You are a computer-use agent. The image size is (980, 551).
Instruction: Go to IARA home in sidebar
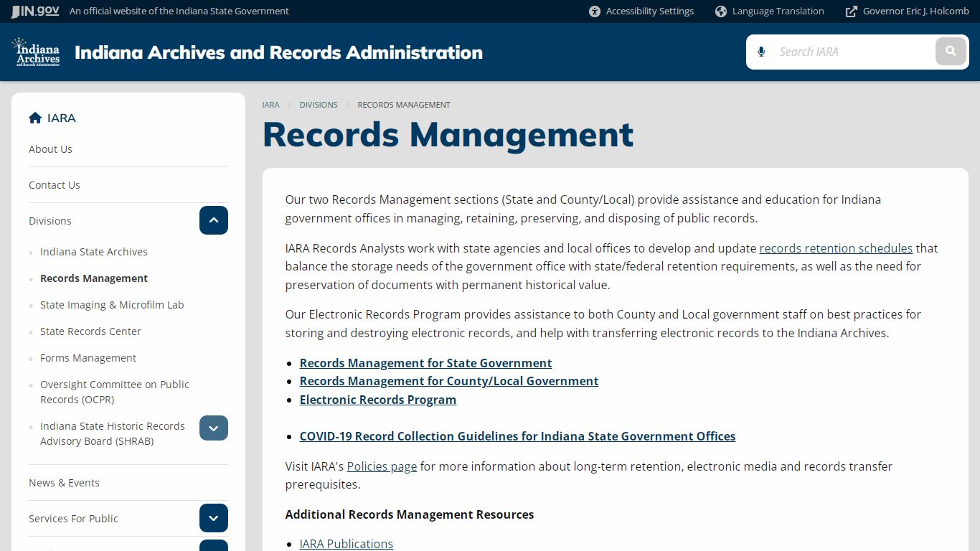52,118
